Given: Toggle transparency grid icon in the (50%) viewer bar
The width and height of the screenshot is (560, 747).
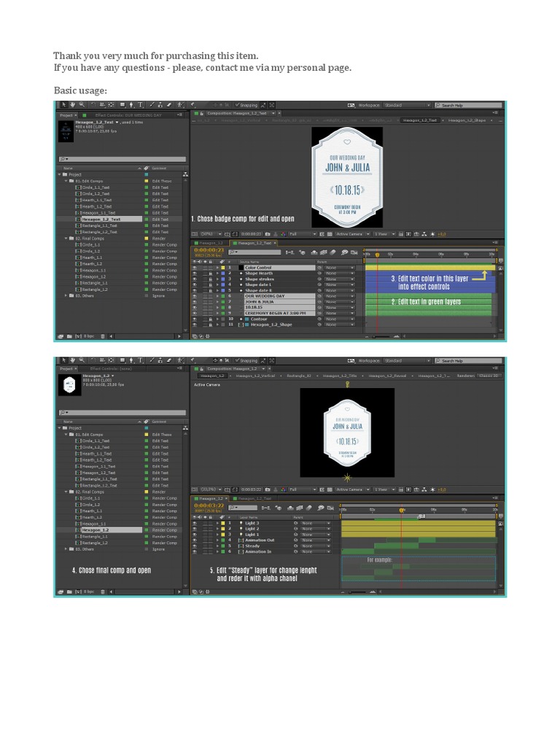Looking at the screenshot, I should [x=330, y=234].
